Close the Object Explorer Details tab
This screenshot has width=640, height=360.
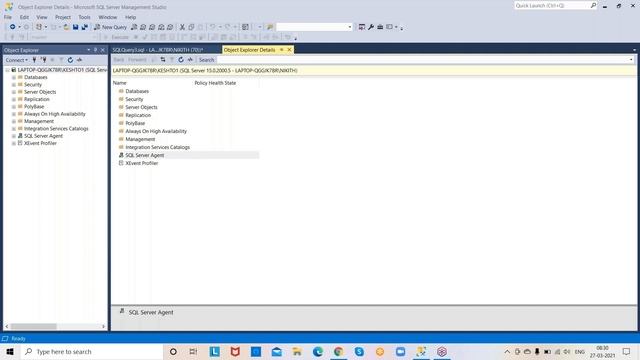coord(289,50)
